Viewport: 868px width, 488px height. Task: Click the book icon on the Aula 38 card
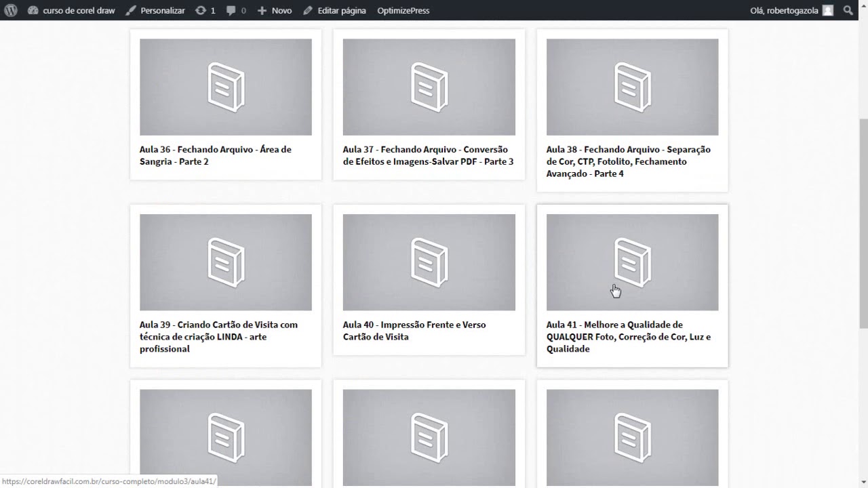pyautogui.click(x=633, y=87)
